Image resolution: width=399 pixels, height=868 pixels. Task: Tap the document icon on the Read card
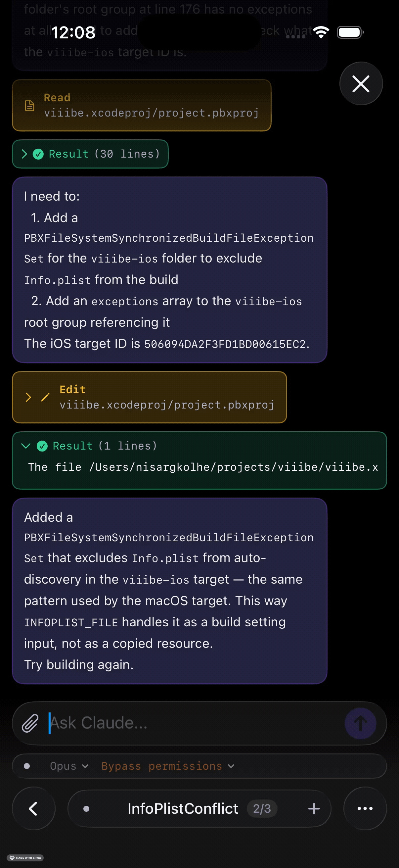pos(30,106)
